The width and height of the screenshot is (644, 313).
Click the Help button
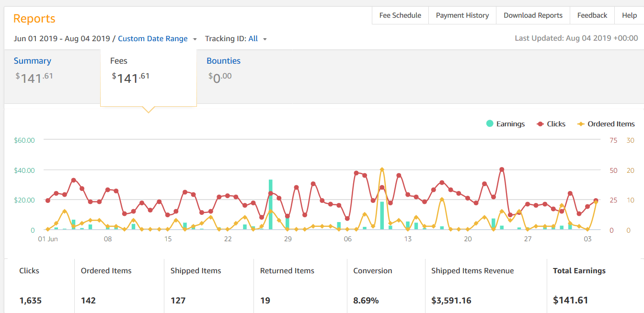629,15
